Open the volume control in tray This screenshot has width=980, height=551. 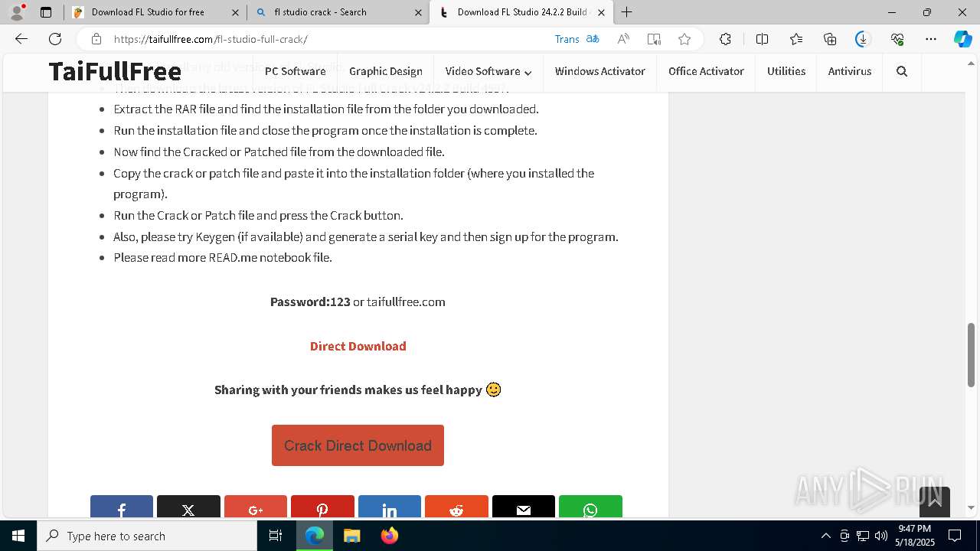pyautogui.click(x=880, y=536)
